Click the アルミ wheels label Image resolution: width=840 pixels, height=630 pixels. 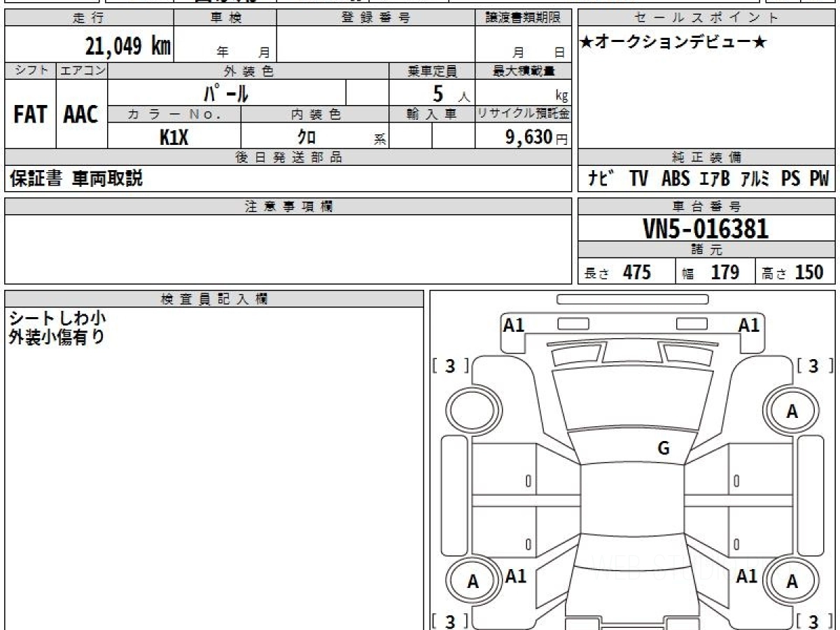click(755, 178)
